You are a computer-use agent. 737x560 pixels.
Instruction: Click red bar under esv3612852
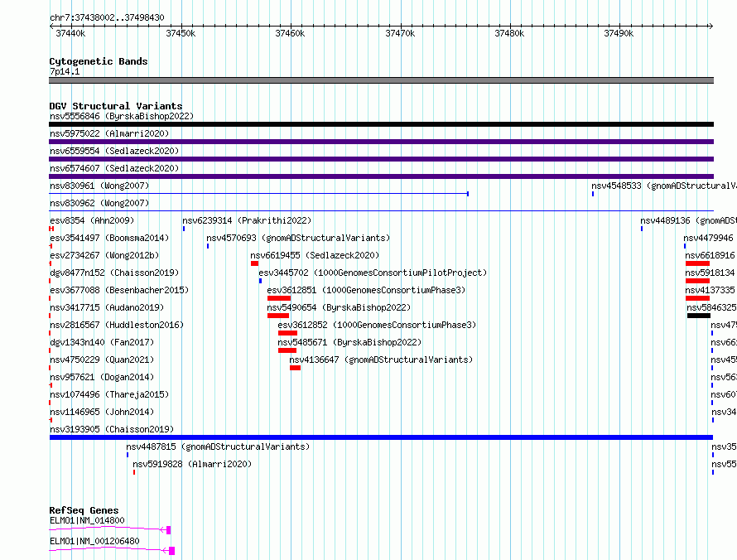pos(287,333)
